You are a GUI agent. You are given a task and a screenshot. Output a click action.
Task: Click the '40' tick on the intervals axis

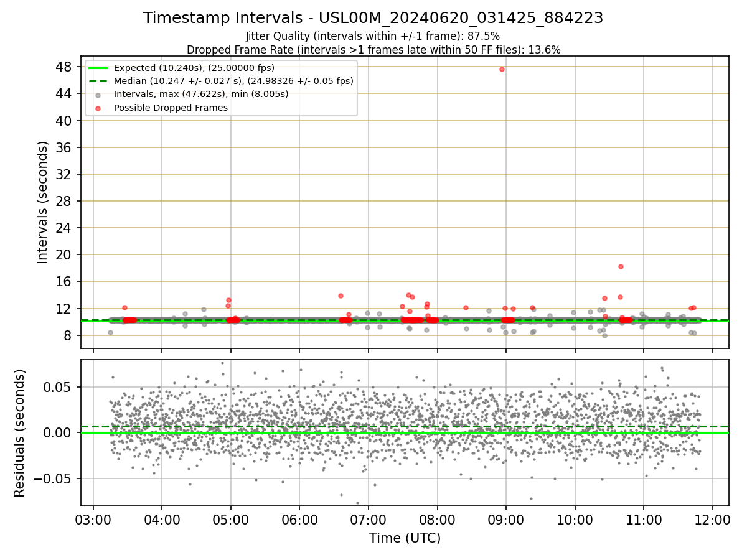tap(64, 121)
